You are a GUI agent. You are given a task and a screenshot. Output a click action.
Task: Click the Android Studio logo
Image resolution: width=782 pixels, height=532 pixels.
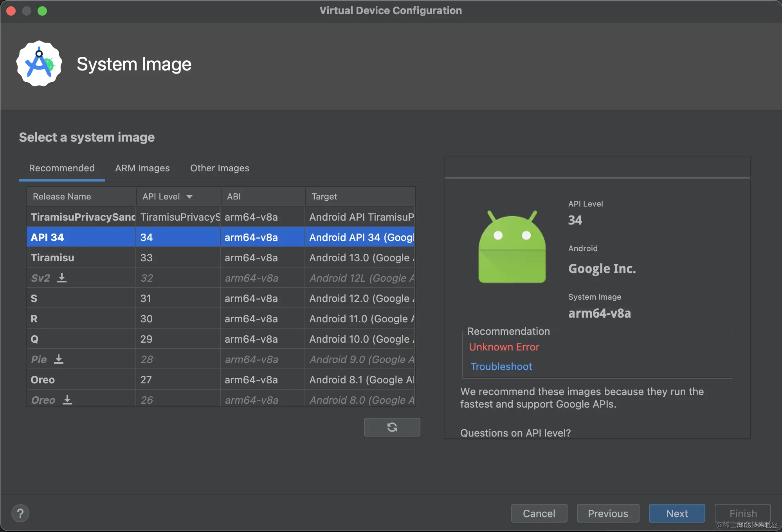(39, 64)
